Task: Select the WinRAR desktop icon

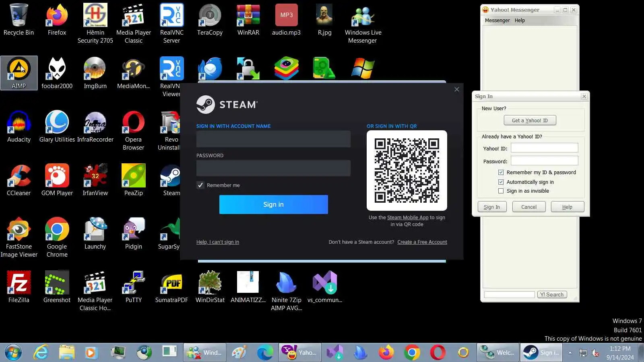Action: [x=248, y=20]
